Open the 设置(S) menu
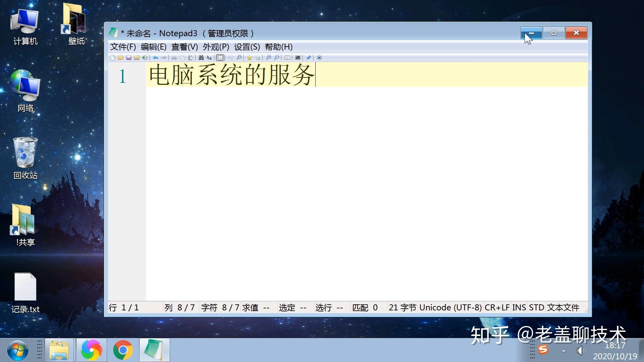 coord(247,47)
